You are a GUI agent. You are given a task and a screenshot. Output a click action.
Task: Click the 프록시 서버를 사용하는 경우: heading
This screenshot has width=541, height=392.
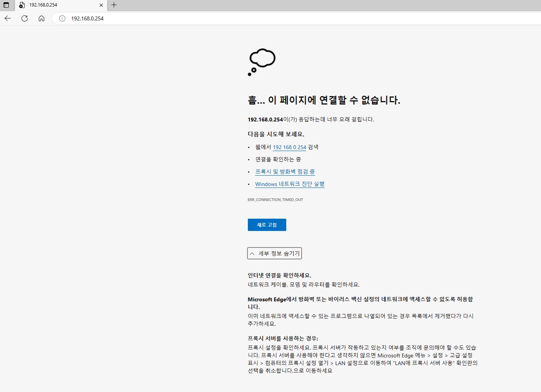point(283,339)
